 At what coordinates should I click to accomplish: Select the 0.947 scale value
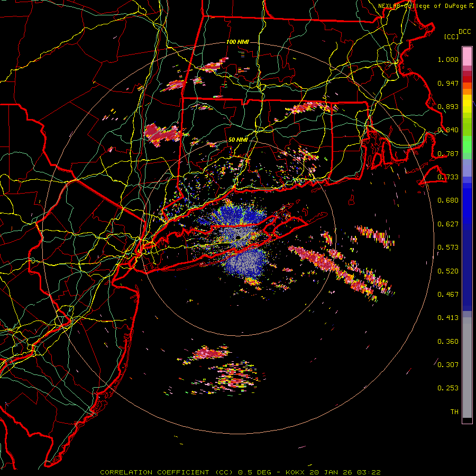click(x=448, y=83)
